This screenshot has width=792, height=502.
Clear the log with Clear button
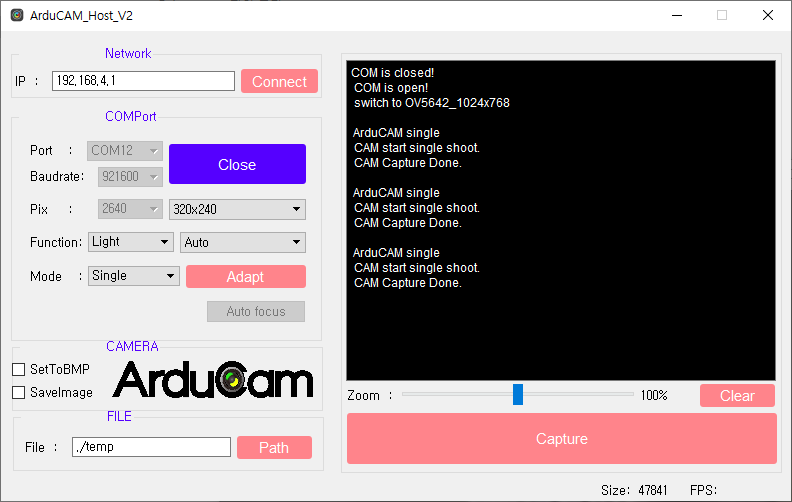click(x=737, y=395)
